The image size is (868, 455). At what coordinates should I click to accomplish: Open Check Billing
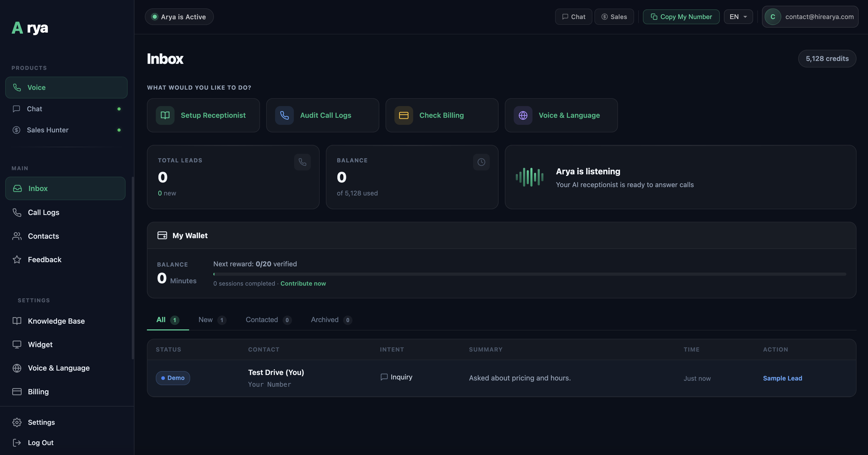point(441,115)
